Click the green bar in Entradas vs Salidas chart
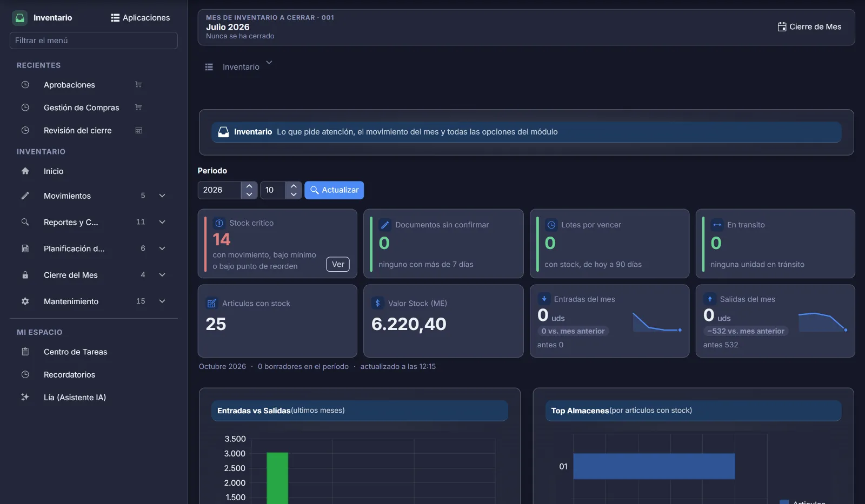The width and height of the screenshot is (865, 504). click(277, 478)
